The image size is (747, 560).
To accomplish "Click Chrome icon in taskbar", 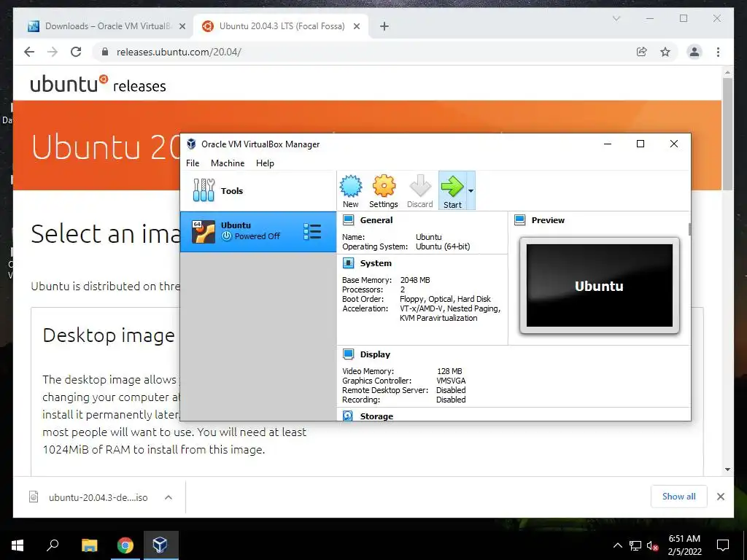I will 125,545.
